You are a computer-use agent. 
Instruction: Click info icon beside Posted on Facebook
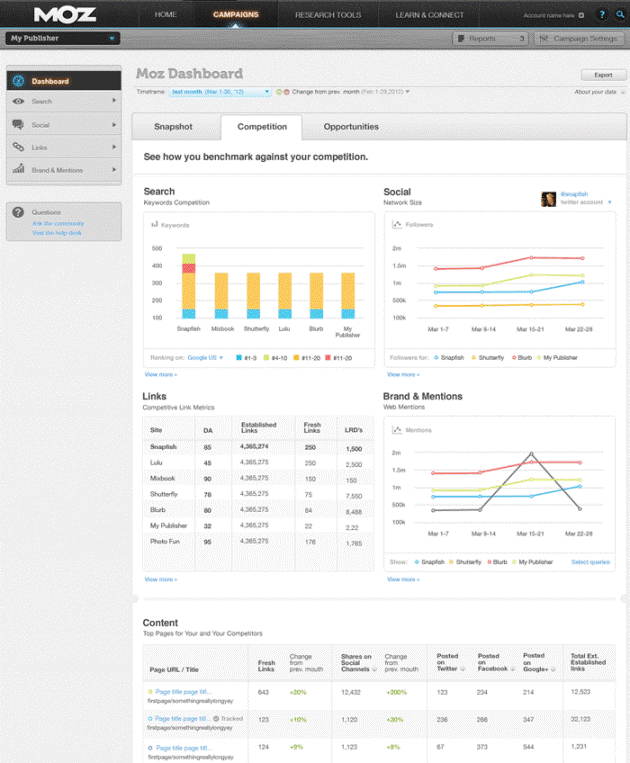[512, 669]
